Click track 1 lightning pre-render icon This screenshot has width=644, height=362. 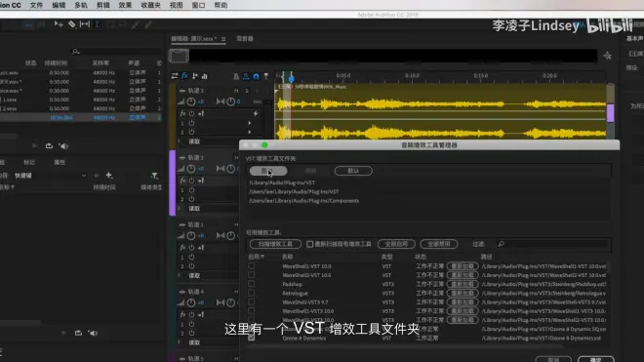coord(256,113)
